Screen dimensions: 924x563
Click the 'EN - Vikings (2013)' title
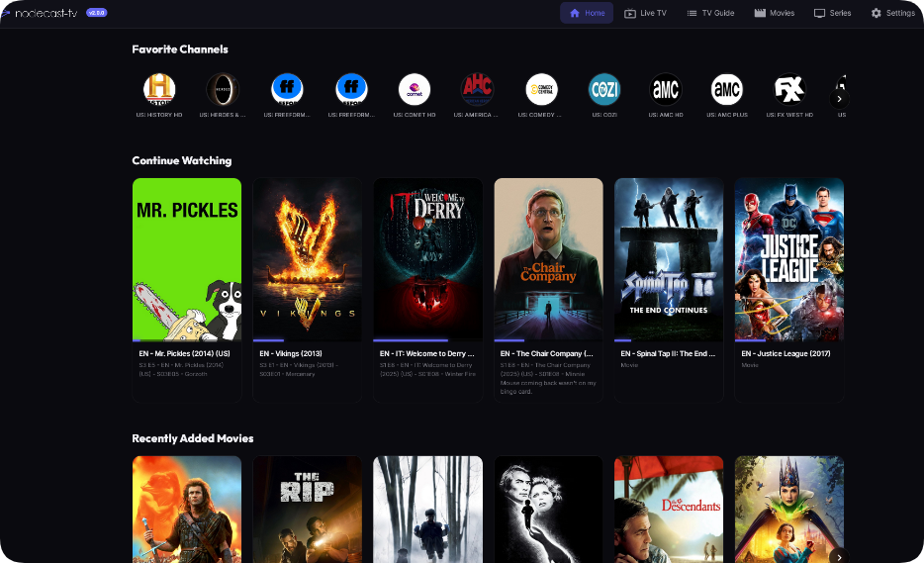[291, 353]
